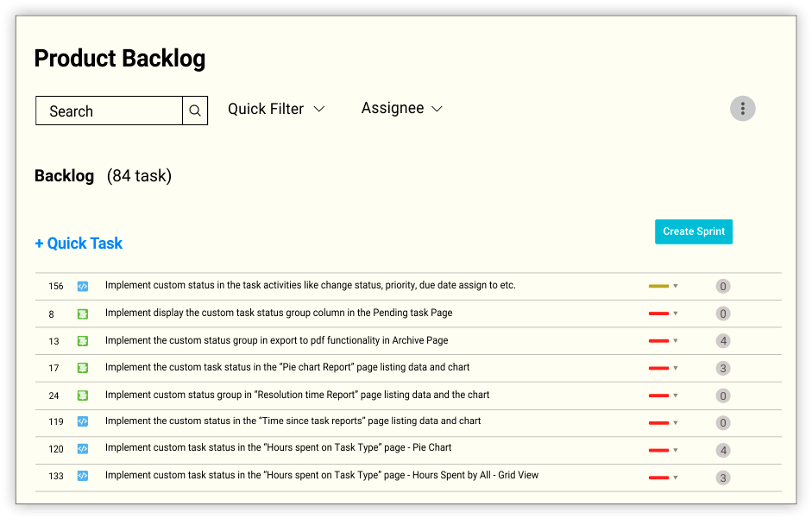Click the story points badge on task 17
812x519 pixels.
(723, 369)
